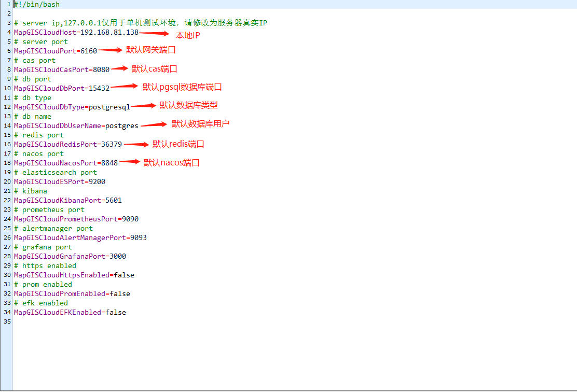Click the '# db type' comment
Screen dimensions: 577x392
point(33,98)
